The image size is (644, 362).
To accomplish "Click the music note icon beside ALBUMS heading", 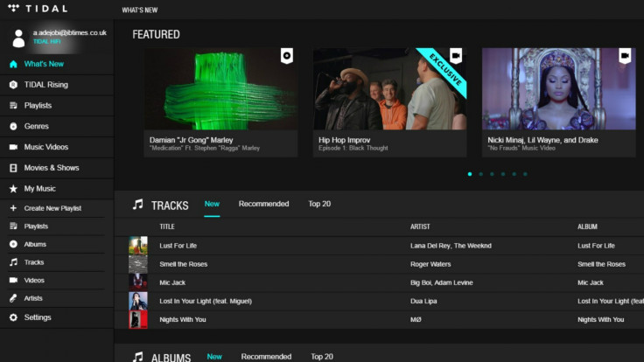I will tap(138, 357).
